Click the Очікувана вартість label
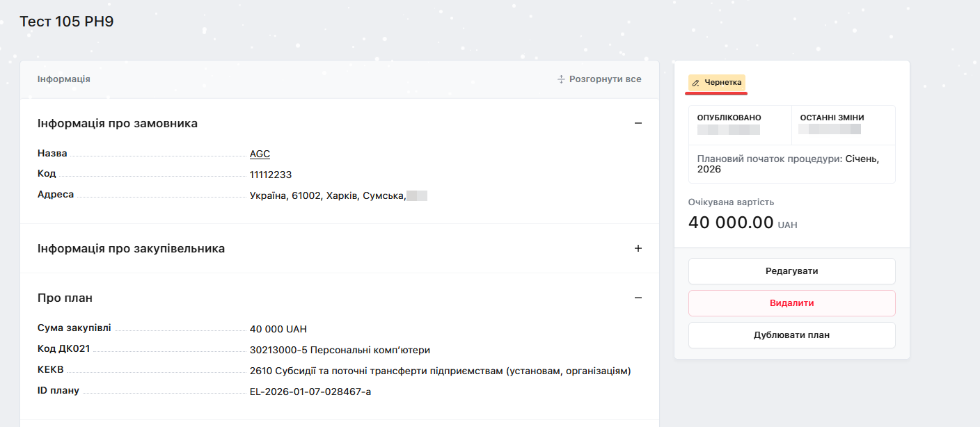 tap(731, 202)
